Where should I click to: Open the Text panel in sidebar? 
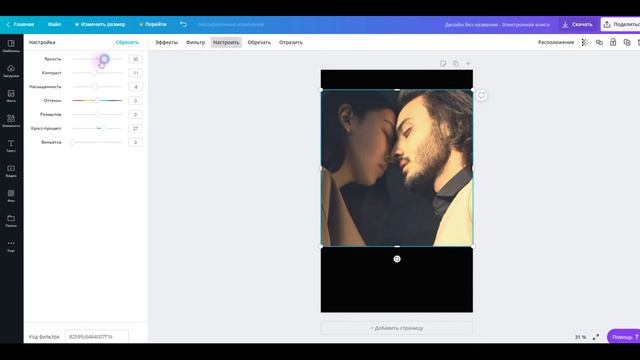[x=11, y=146]
